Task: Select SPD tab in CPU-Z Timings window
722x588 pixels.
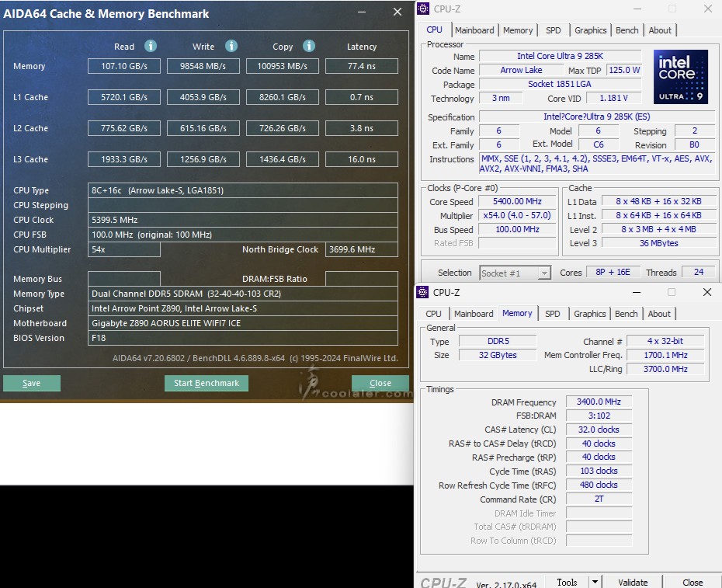Action: [x=552, y=314]
